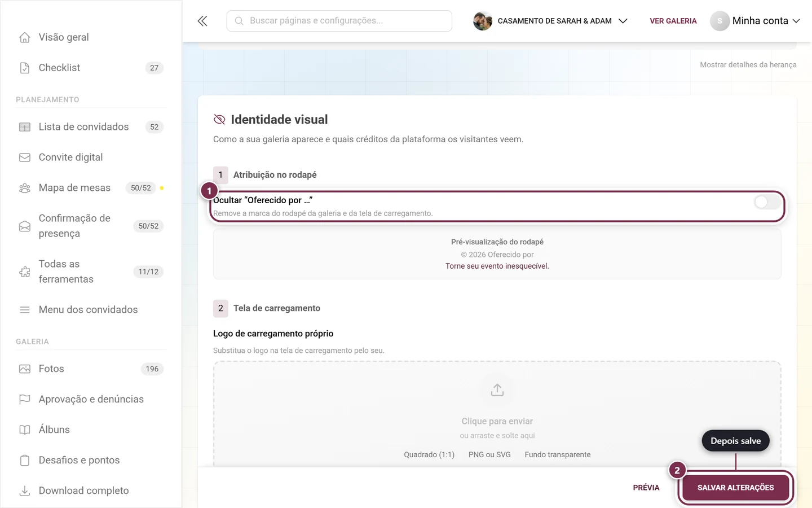The image size is (812, 508).
Task: Click Salvar alterações button
Action: point(736,488)
